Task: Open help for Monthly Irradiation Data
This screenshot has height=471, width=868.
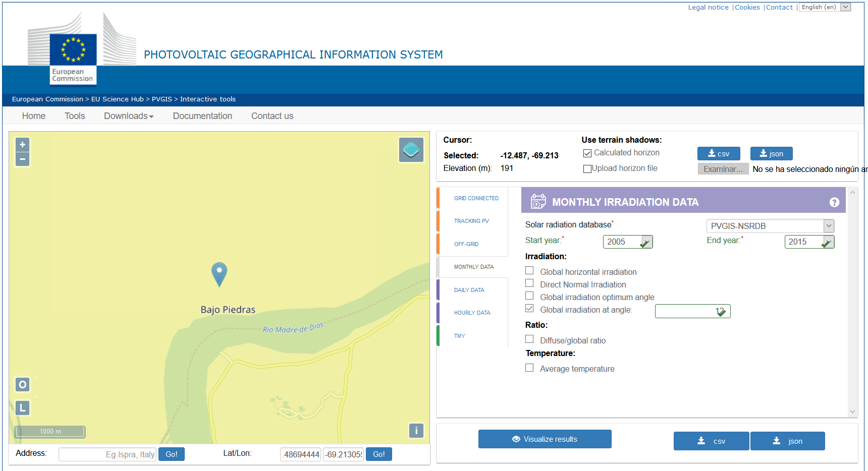Action: click(834, 202)
